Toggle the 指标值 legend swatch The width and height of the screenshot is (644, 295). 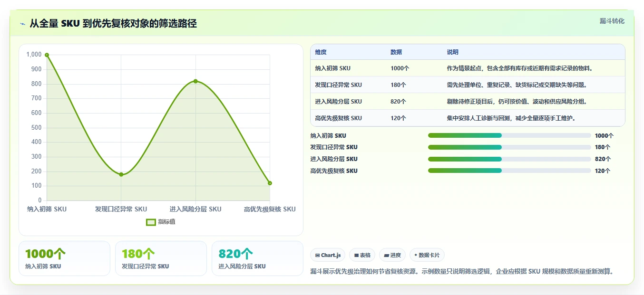[x=151, y=222]
